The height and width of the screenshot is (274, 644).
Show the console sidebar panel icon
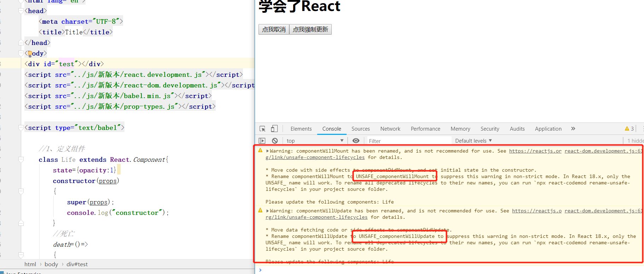[262, 141]
